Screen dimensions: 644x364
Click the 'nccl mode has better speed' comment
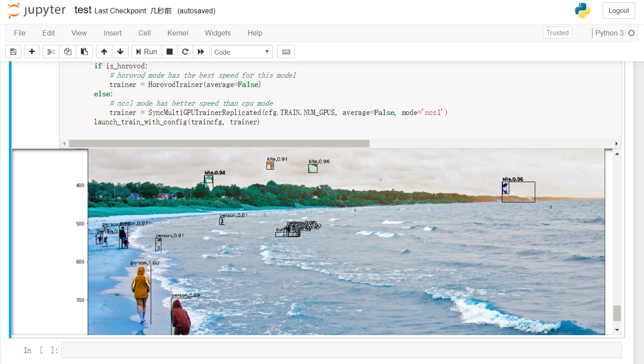pyautogui.click(x=191, y=103)
